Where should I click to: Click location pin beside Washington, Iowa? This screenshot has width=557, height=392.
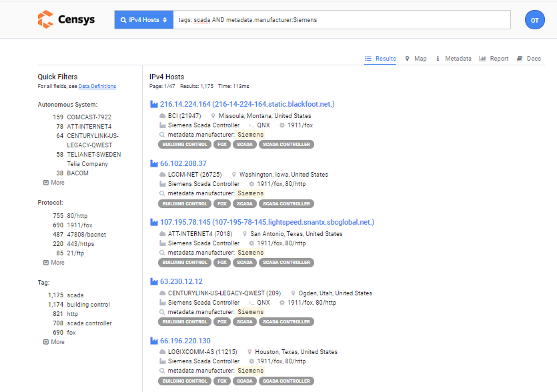(233, 175)
